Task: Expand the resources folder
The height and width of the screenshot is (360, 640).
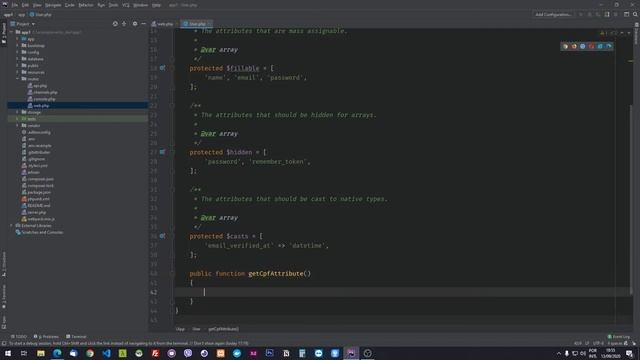Action: pos(18,72)
